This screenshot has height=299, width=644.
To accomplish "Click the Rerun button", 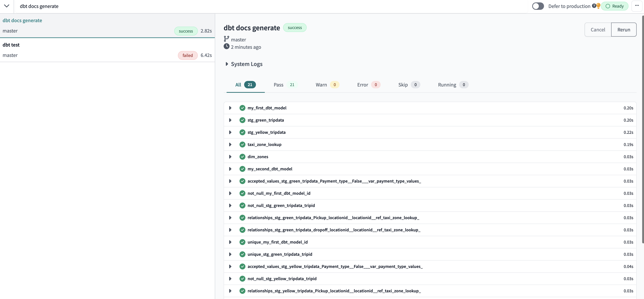I will [x=624, y=30].
